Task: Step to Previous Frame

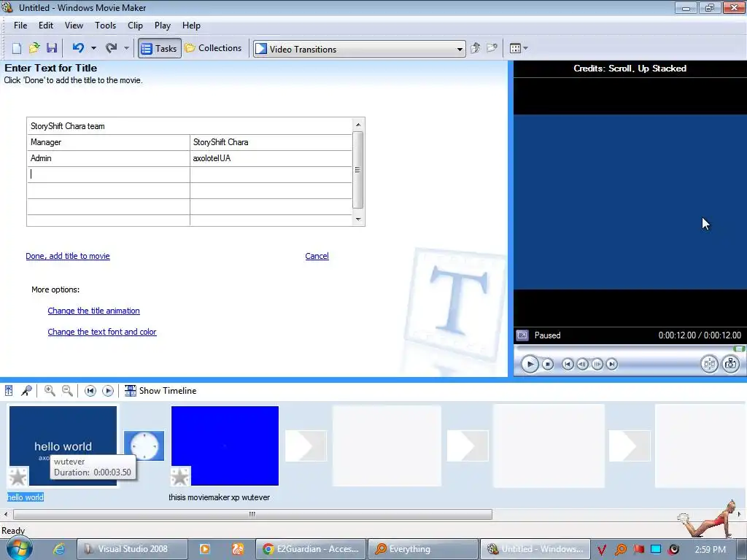Action: point(582,365)
